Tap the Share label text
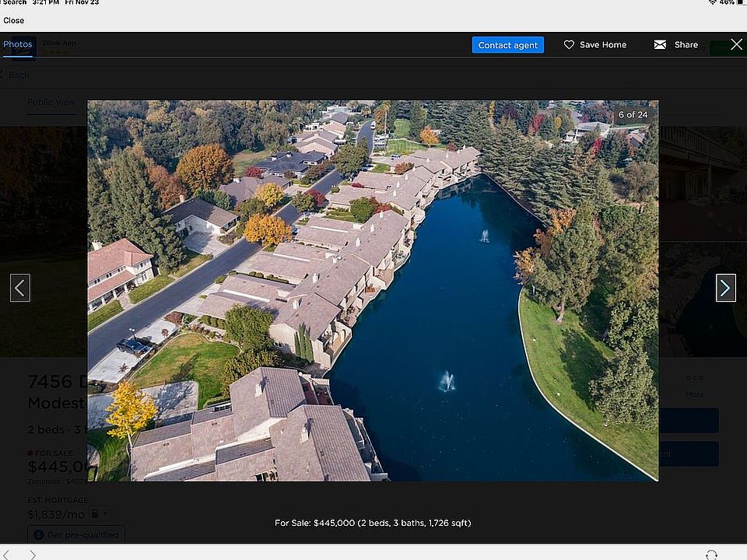 [686, 45]
